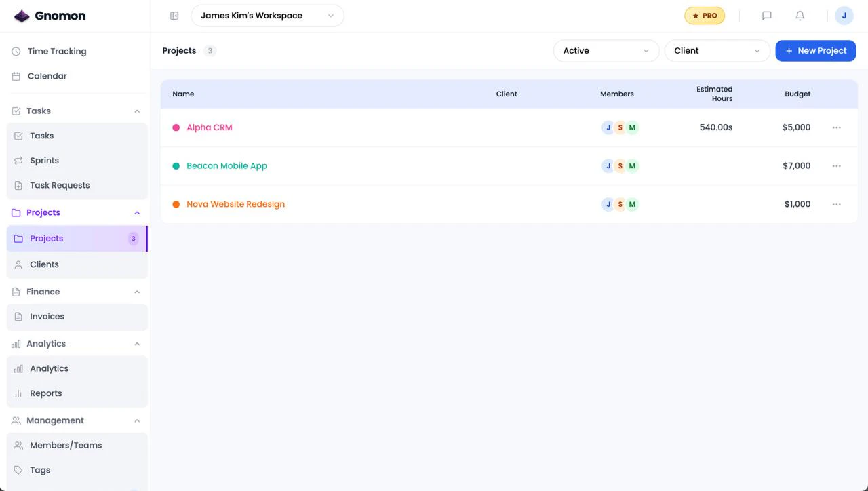Open the Beacon Mobile App project
Screen dimensions: 868x491
227,165
